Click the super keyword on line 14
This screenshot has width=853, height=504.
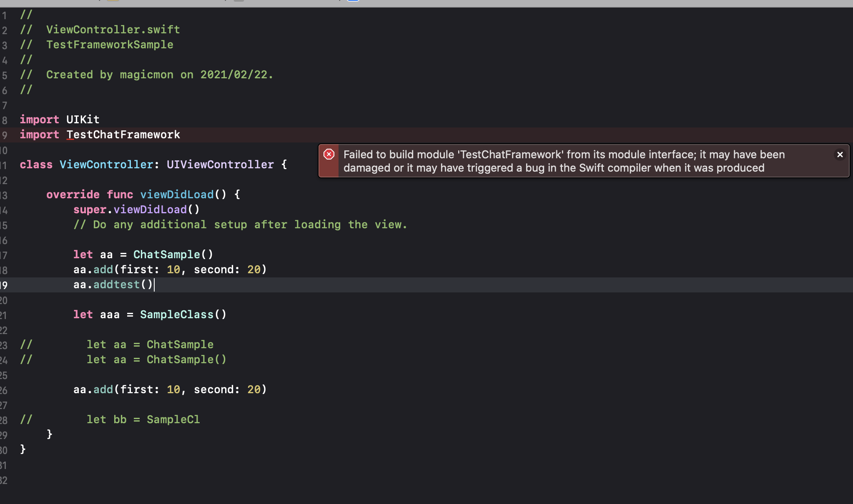click(x=90, y=210)
